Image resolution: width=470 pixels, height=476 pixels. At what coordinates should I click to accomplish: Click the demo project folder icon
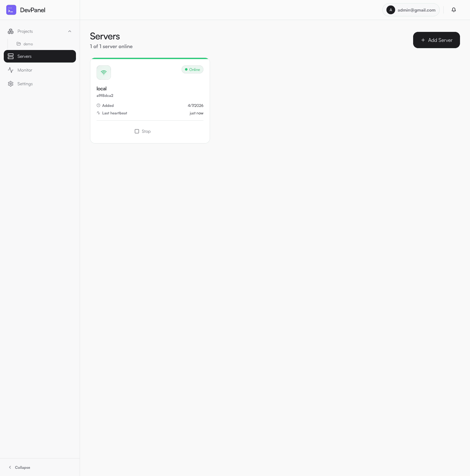(x=19, y=44)
